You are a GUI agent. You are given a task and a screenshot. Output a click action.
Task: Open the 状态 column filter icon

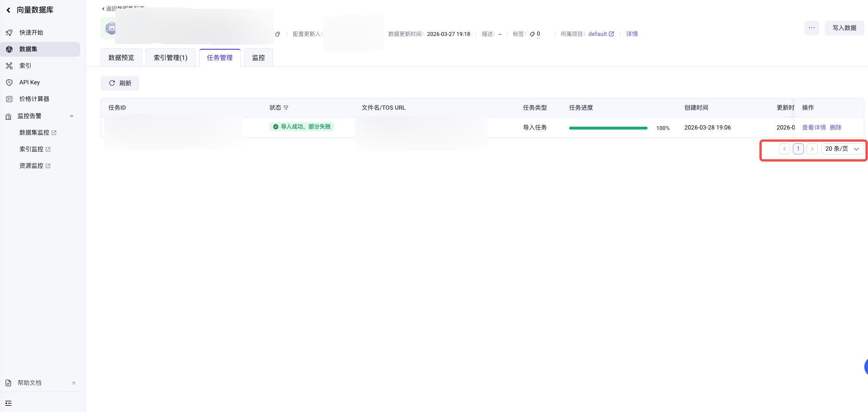286,108
